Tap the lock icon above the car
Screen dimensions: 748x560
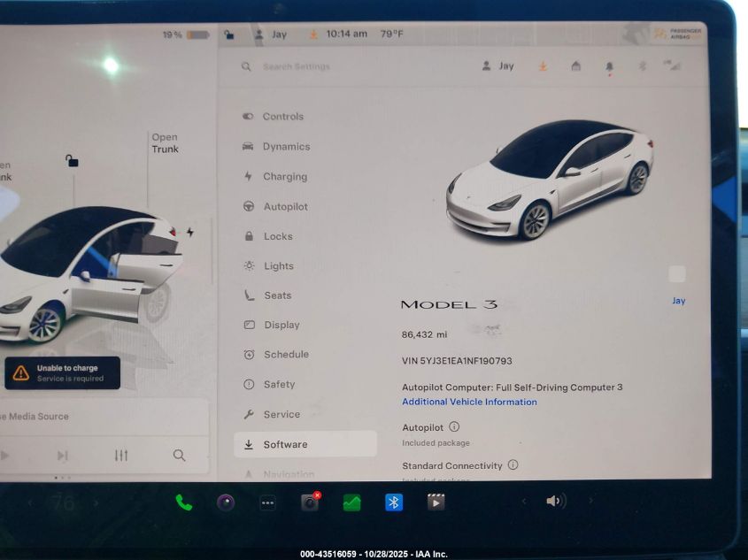pyautogui.click(x=71, y=160)
